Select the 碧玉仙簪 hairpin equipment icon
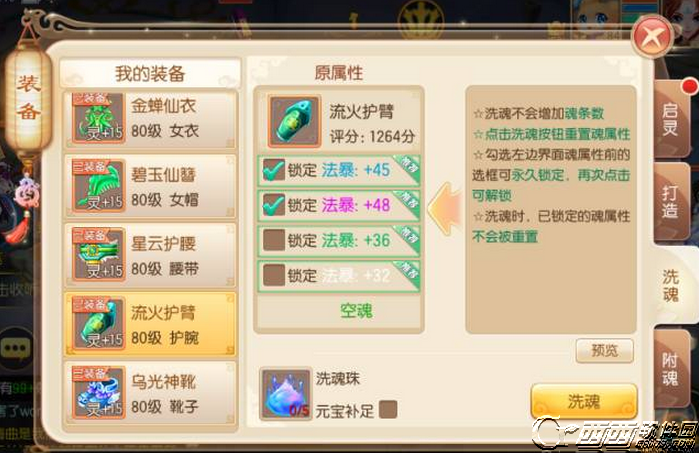Image resolution: width=699 pixels, height=453 pixels. pyautogui.click(x=98, y=185)
